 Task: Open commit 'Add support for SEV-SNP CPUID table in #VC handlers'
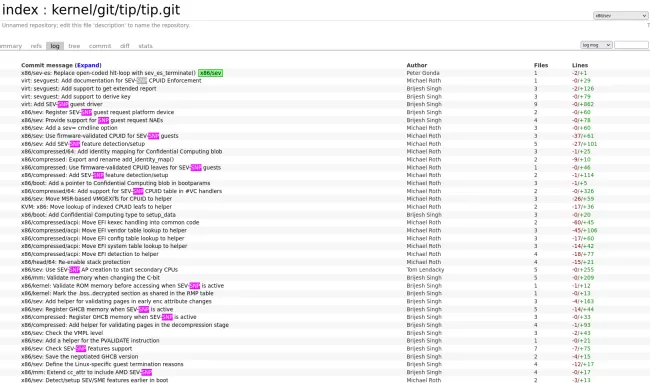pos(121,191)
